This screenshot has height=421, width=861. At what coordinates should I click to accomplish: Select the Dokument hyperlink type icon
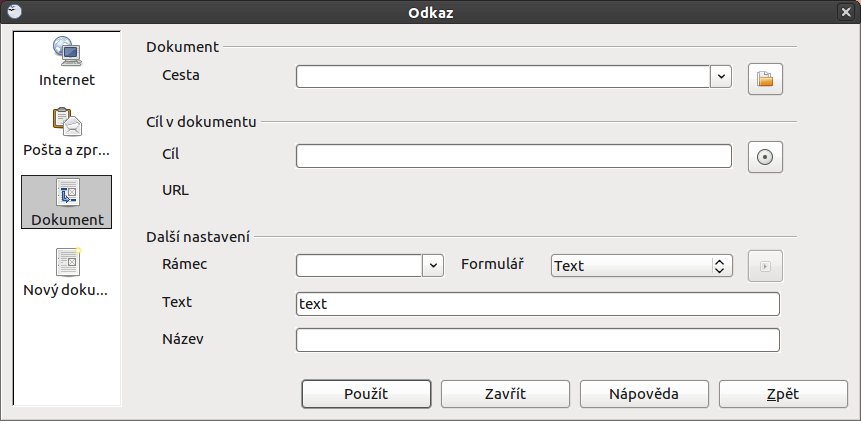pos(67,202)
